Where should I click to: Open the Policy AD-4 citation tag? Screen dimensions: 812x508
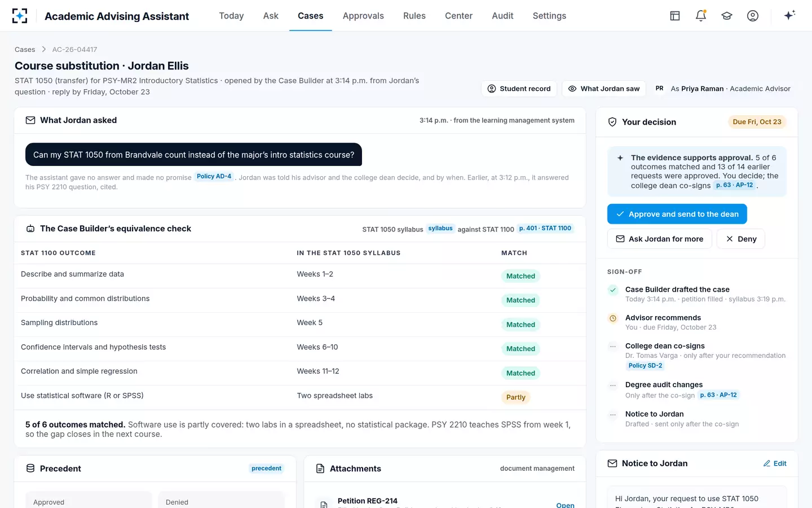[x=214, y=177]
